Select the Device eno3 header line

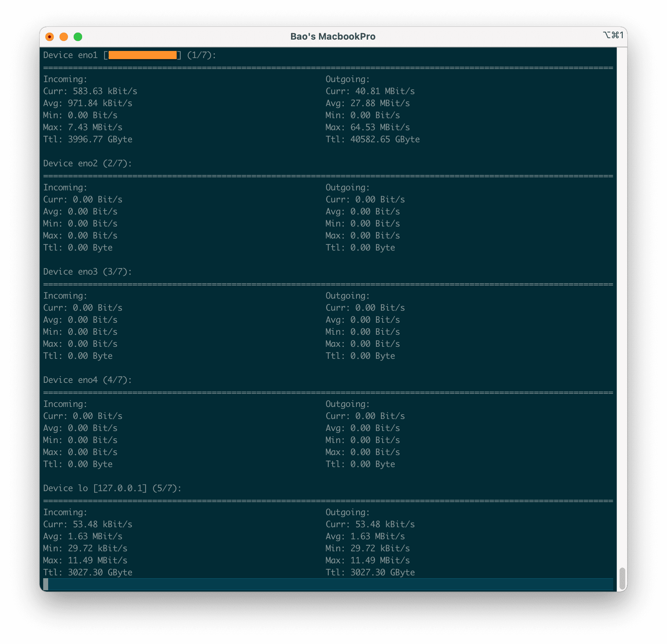[87, 271]
